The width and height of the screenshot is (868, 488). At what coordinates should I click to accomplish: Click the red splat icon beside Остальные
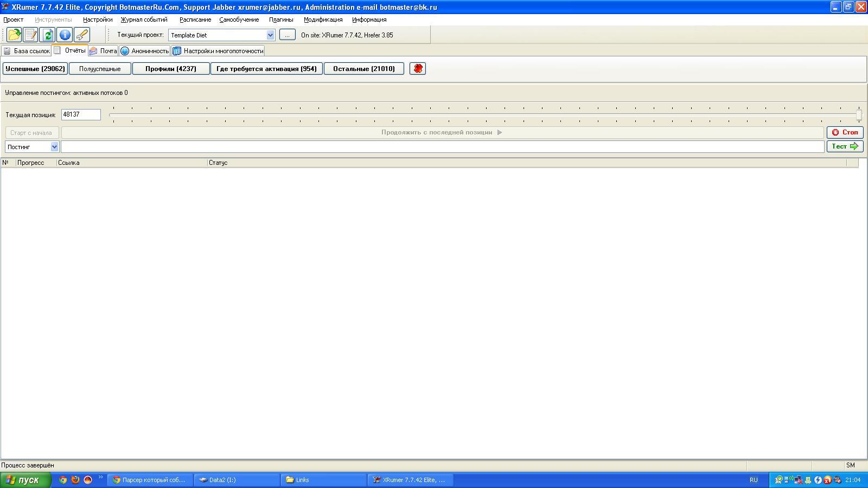pyautogui.click(x=418, y=69)
